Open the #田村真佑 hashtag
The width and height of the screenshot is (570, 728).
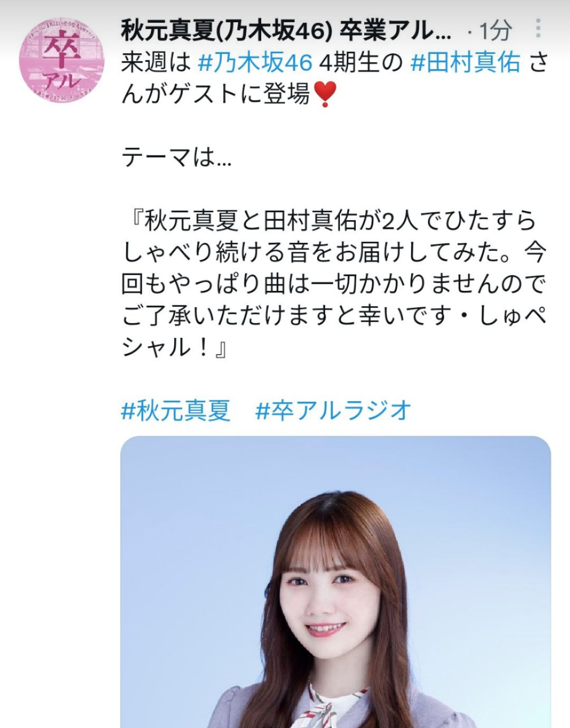(465, 63)
